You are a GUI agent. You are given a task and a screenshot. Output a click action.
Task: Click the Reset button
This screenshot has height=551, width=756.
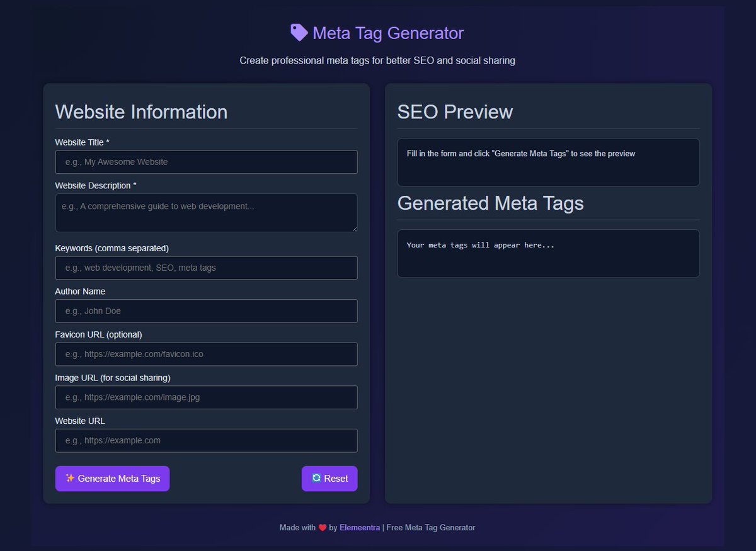tap(329, 479)
